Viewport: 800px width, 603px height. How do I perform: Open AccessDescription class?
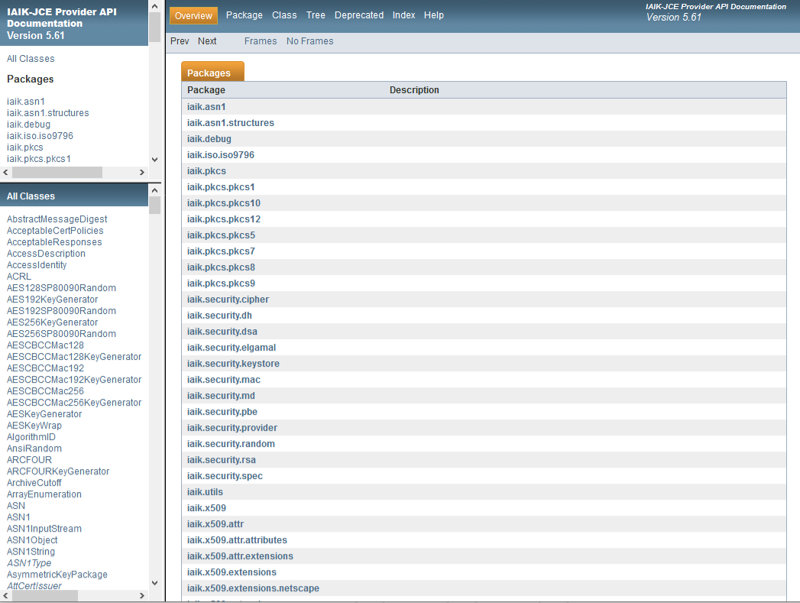pyautogui.click(x=46, y=254)
